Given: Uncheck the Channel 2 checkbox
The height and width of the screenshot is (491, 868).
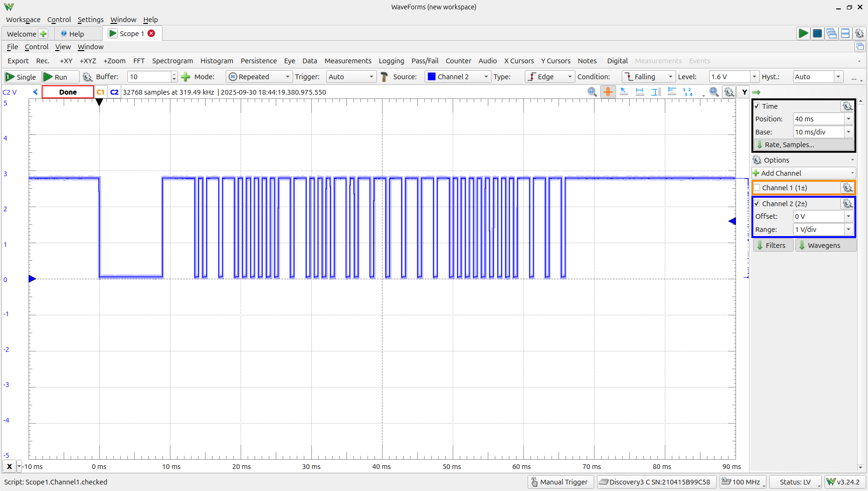Looking at the screenshot, I should pos(757,204).
